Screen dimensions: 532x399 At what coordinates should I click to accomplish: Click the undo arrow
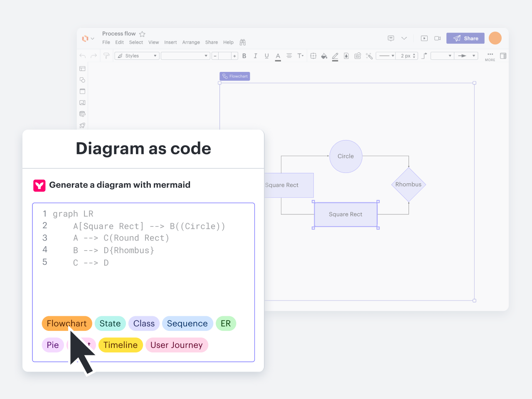[x=82, y=56]
